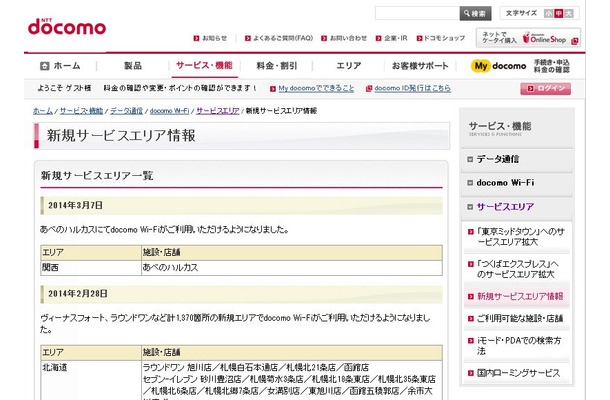This screenshot has width=610, height=400.
Task: Open the sidebar サービス・機能 heading
Action: [500, 127]
